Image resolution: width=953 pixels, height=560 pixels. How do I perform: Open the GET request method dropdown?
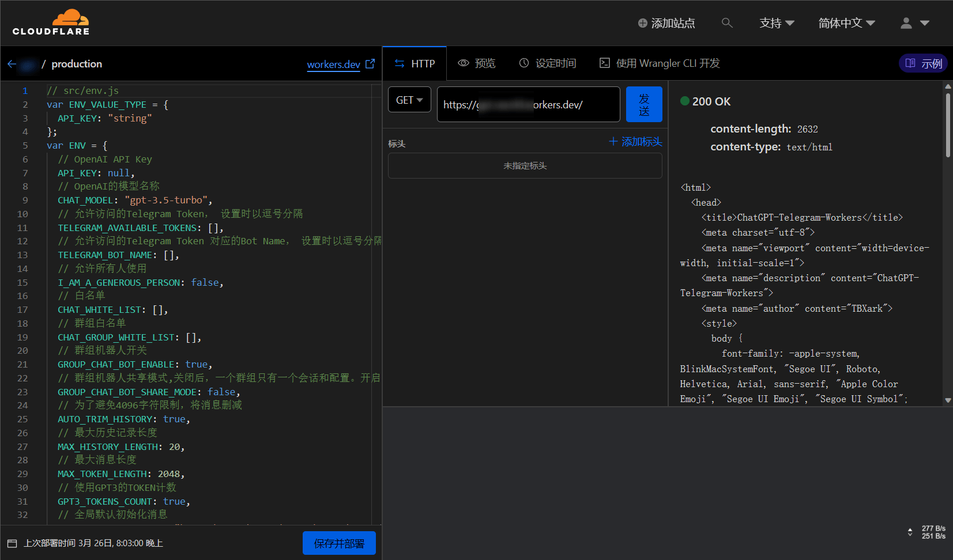tap(409, 100)
